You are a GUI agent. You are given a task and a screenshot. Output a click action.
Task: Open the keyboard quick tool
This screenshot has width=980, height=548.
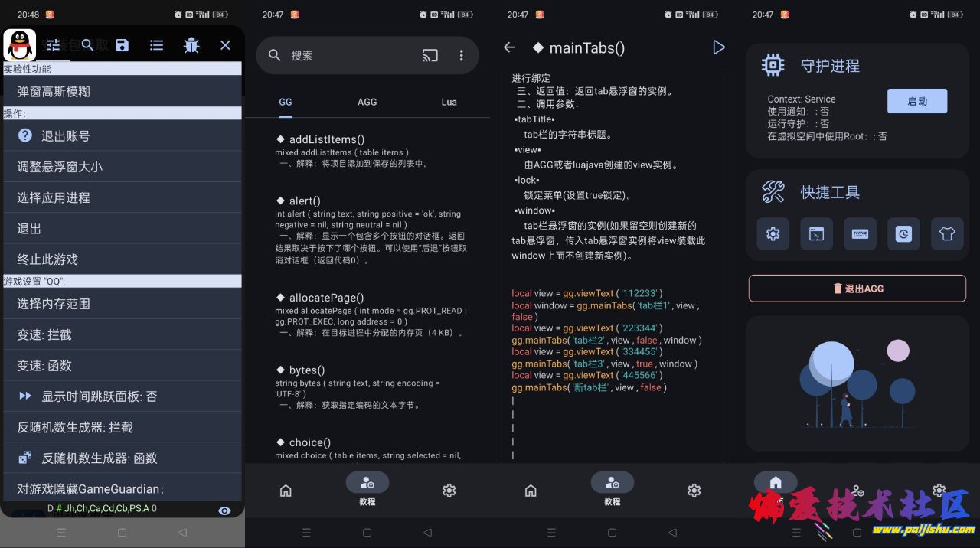[860, 234]
